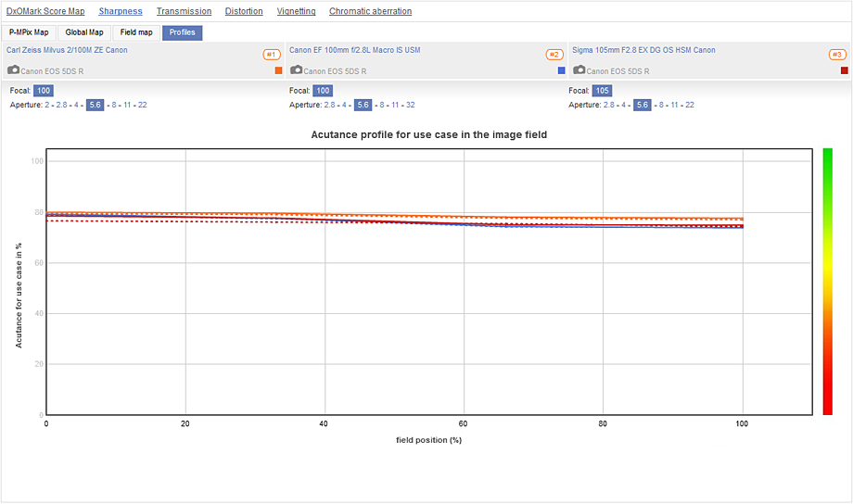Set Zeiss lens aperture to 8
This screenshot has width=853, height=504.
click(x=114, y=105)
